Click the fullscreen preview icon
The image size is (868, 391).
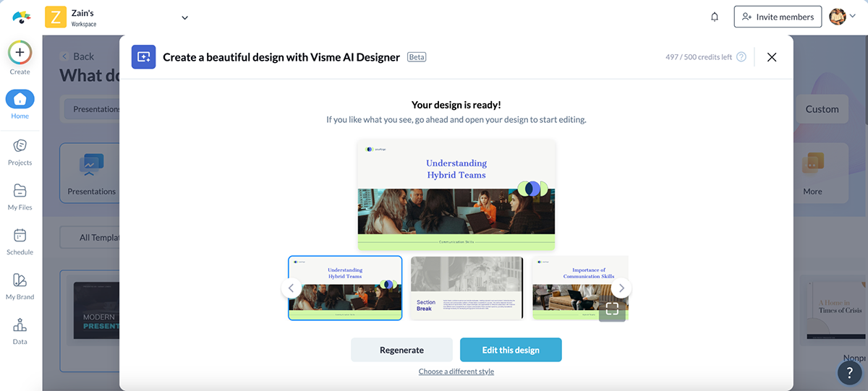[612, 309]
